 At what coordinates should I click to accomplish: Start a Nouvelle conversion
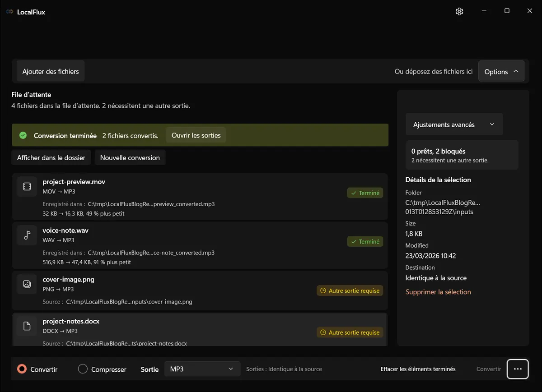click(x=130, y=158)
